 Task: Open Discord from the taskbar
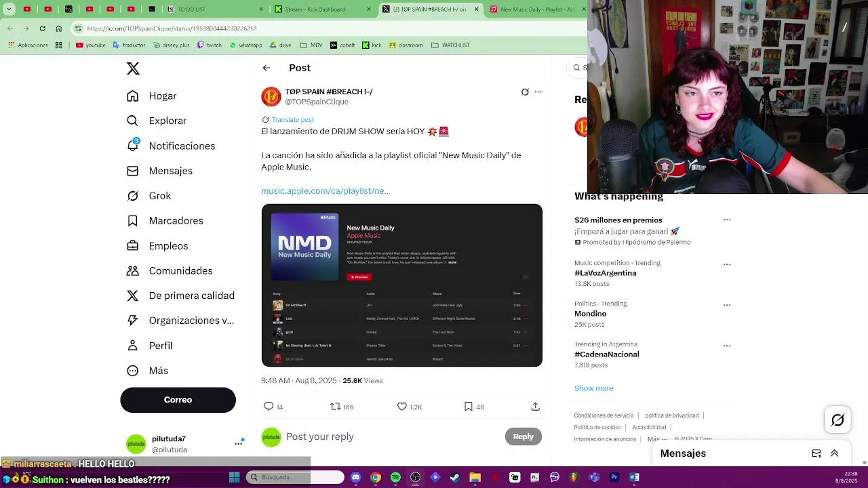(355, 477)
